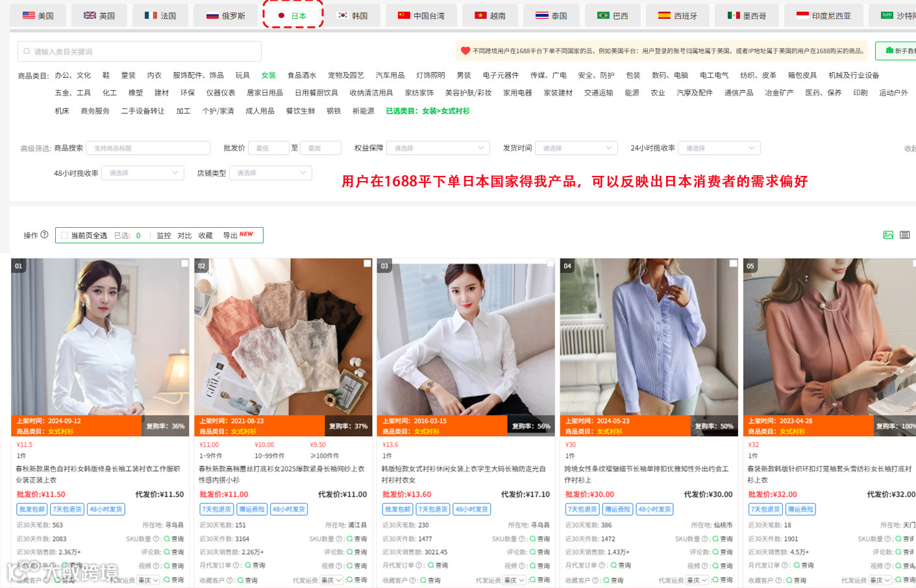Open 重庆 shipping dropdown on product 03
Screen dimensions: 916x588
[x=514, y=580]
